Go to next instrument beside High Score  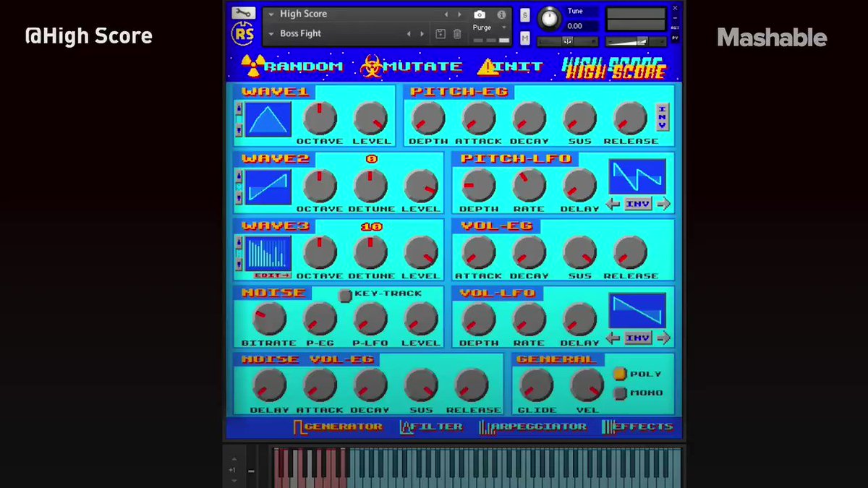click(x=459, y=14)
